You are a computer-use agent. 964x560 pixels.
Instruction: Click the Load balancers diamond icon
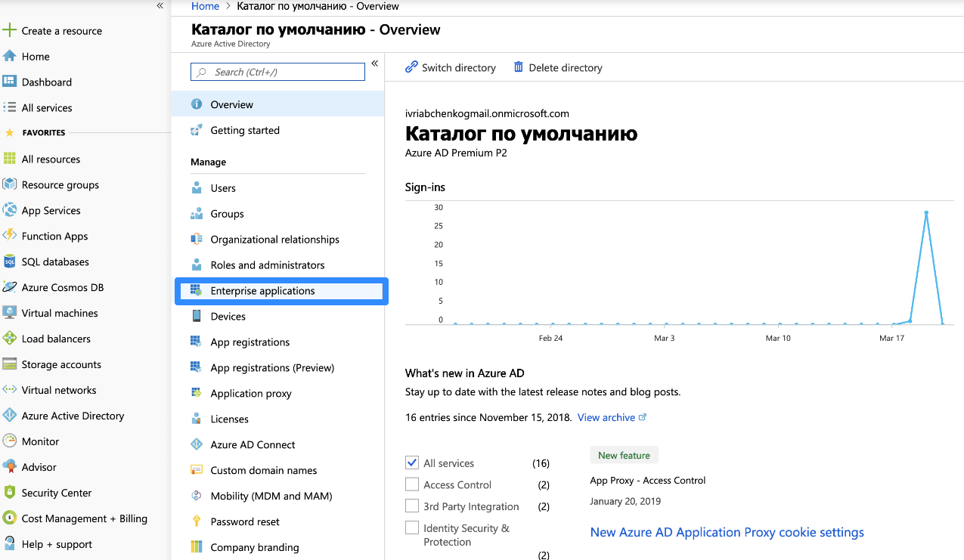[9, 339]
